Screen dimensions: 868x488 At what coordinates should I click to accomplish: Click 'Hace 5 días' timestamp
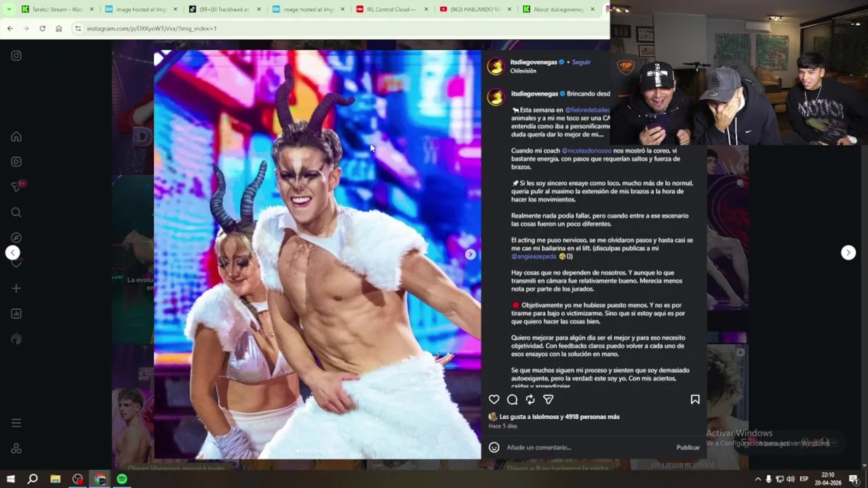pyautogui.click(x=502, y=426)
